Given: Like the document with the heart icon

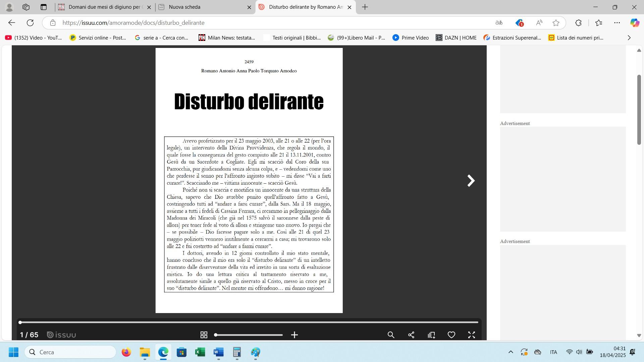Looking at the screenshot, I should [451, 335].
